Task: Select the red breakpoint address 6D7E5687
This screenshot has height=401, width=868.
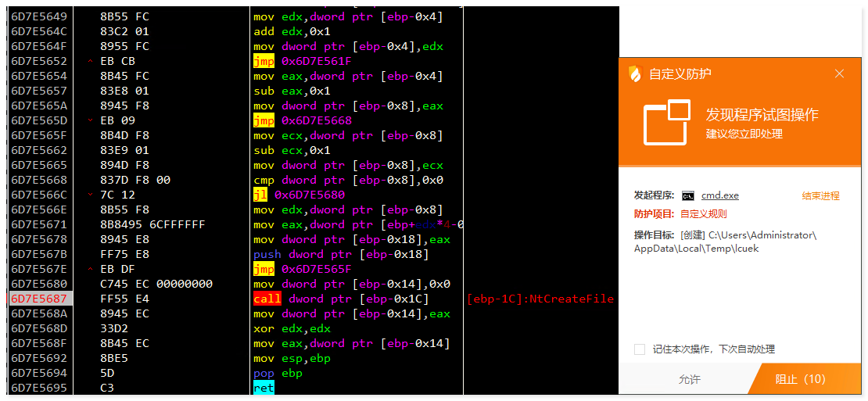Action: [x=39, y=299]
